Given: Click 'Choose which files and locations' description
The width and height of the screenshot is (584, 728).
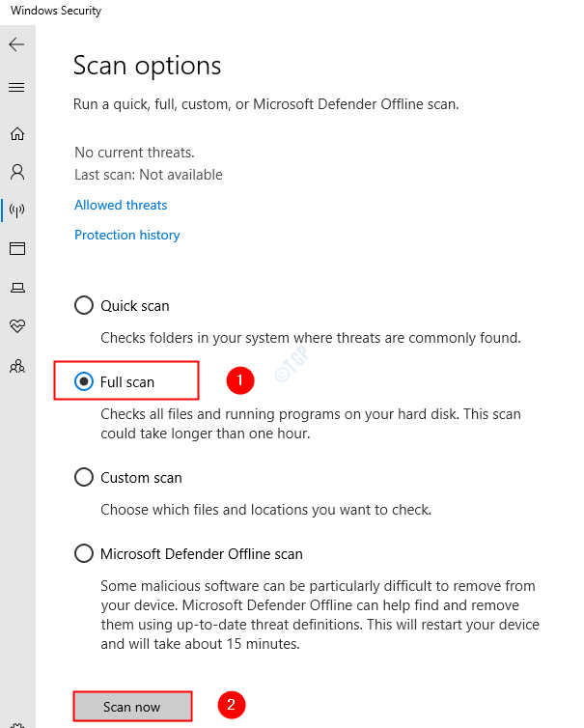Looking at the screenshot, I should (x=266, y=510).
